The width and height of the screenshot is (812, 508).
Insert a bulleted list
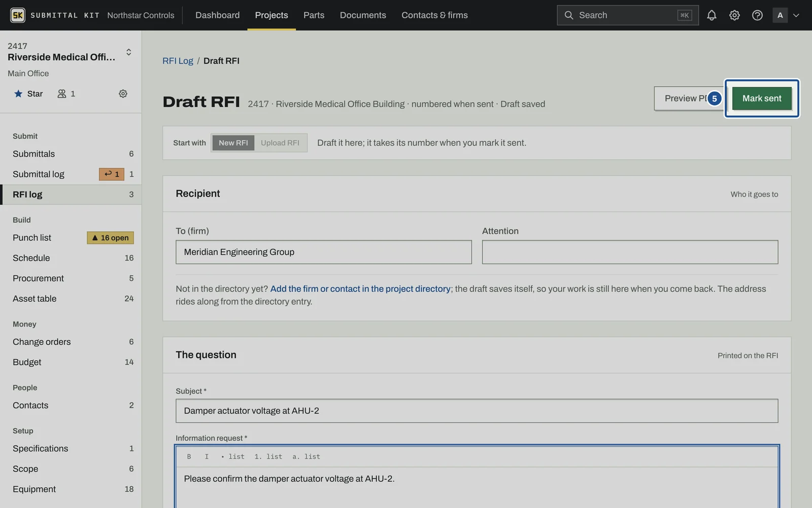232,457
